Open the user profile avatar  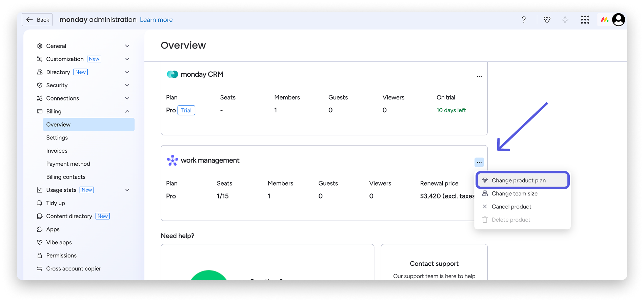coord(619,20)
